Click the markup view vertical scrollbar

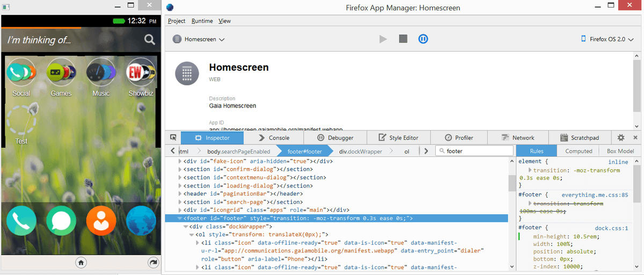pyautogui.click(x=512, y=183)
